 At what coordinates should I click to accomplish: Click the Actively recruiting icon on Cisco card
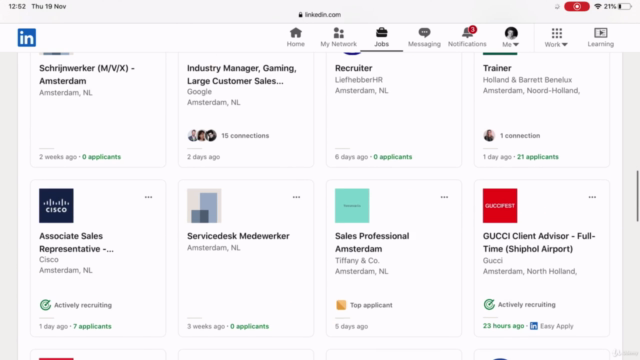(x=45, y=305)
